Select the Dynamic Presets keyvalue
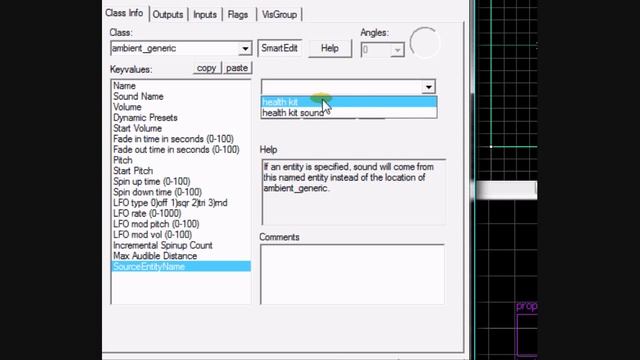The height and width of the screenshot is (360, 640). (x=181, y=118)
